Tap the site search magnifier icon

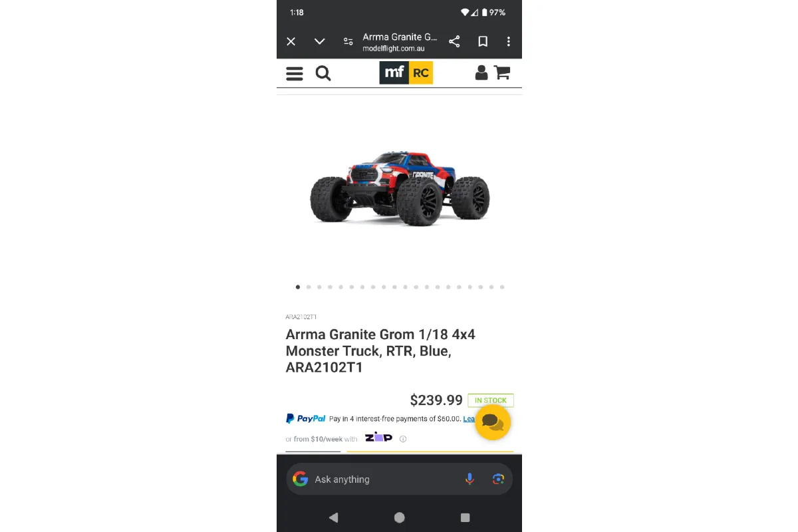pos(323,73)
